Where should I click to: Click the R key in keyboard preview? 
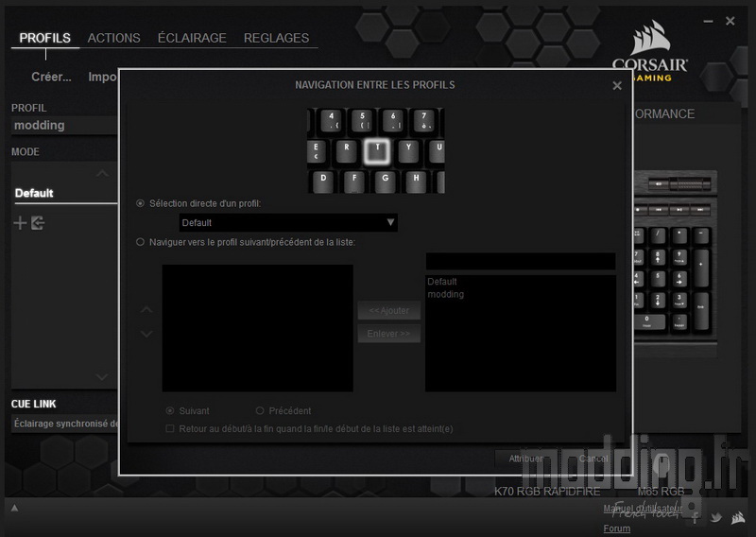pos(346,151)
